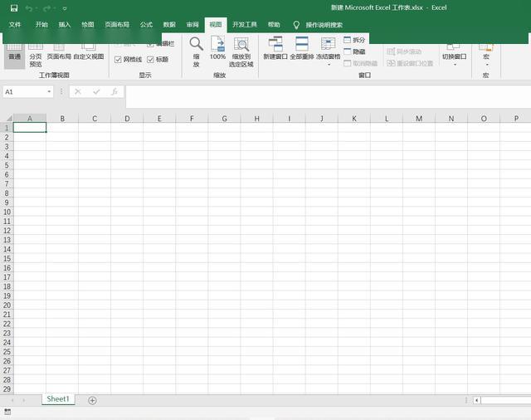Reset zoom with the 100% button
Viewport: 531px width, 420px height.
coord(217,48)
